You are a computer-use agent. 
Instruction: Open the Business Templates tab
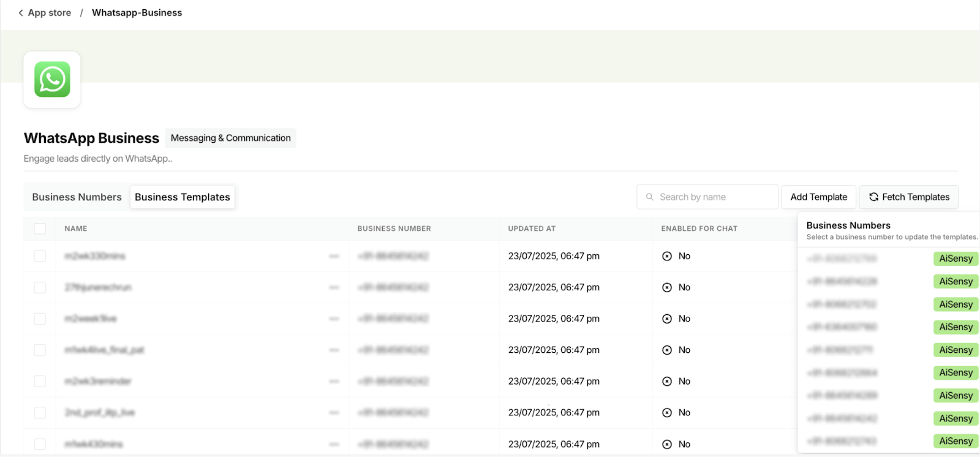[183, 197]
